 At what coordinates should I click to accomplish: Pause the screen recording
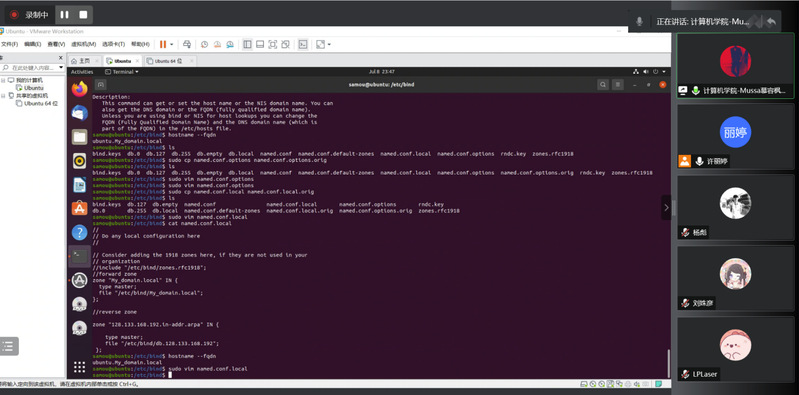pos(64,15)
